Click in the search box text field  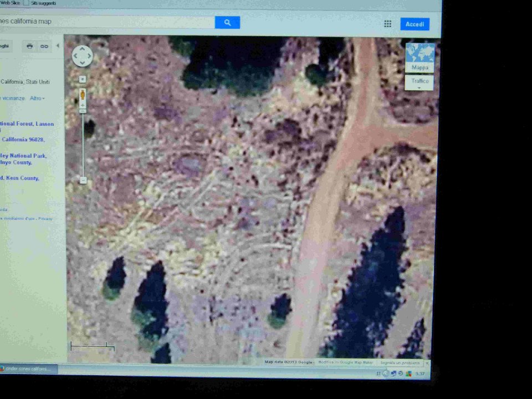pos(107,22)
